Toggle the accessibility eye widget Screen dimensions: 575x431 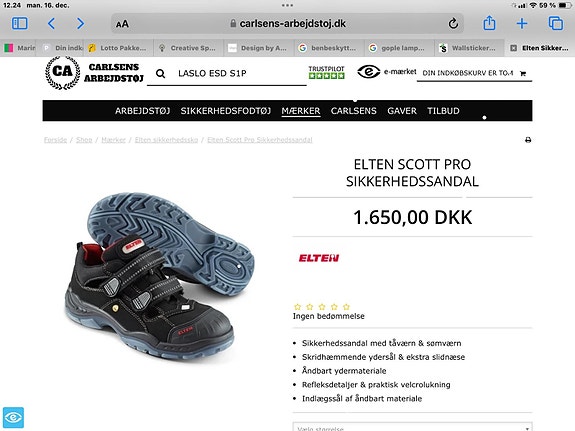click(x=13, y=417)
